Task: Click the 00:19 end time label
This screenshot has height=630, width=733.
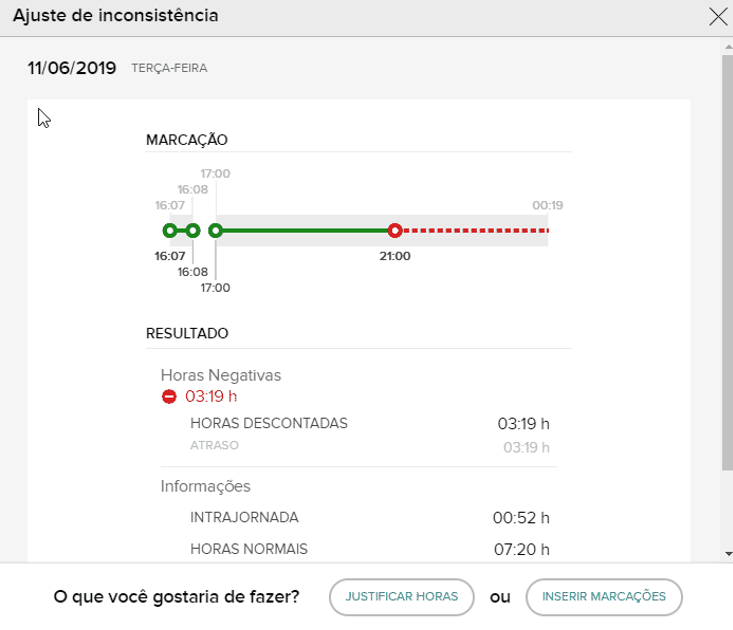Action: [547, 206]
